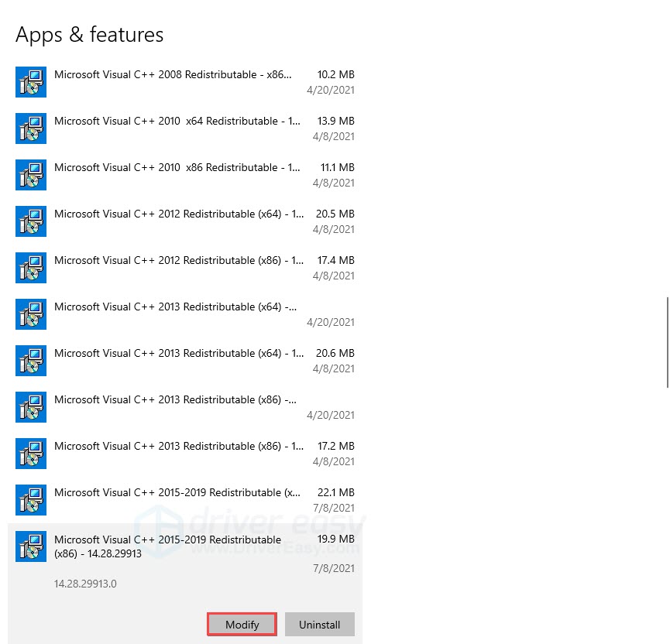
Task: Click the second Visual C++ 2013 (x86) icon
Action: [31, 454]
